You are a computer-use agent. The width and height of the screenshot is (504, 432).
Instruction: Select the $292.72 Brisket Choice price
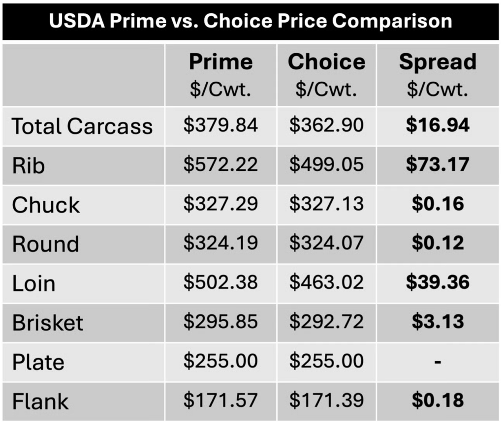pos(326,322)
